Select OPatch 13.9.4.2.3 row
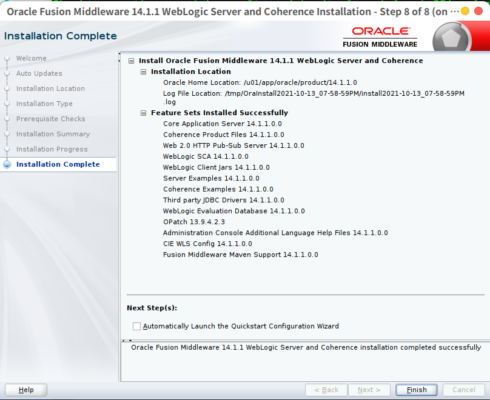490x400 pixels. (194, 222)
